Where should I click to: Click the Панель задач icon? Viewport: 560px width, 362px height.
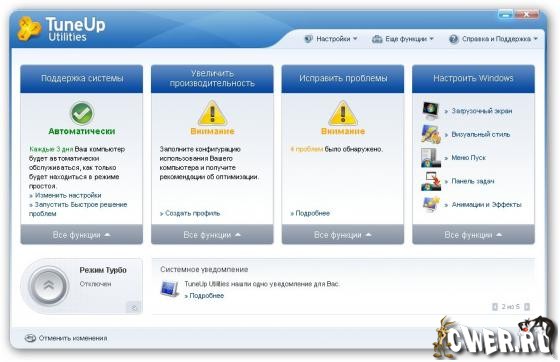[431, 181]
